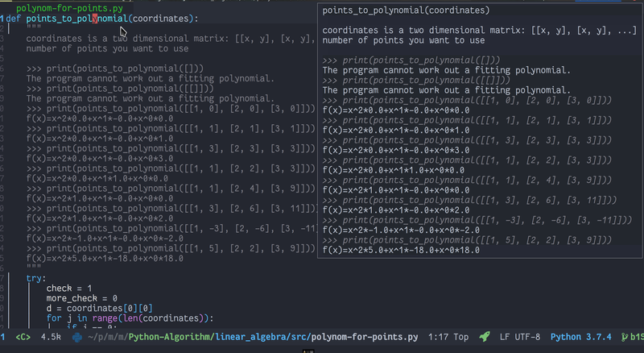Click the line check = 1
The image size is (644, 353).
69,288
